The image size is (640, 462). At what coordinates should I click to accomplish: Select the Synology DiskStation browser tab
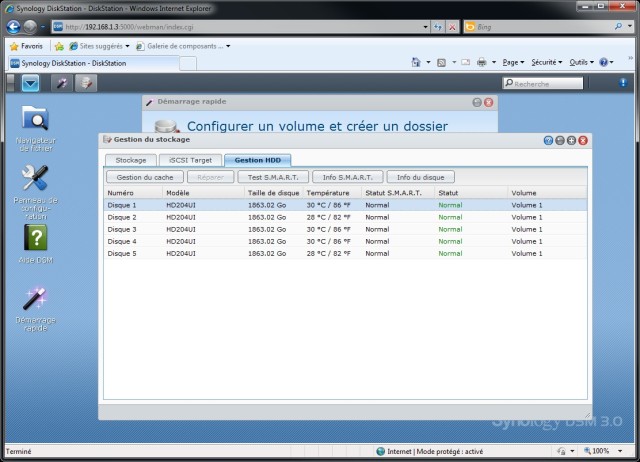(93, 63)
